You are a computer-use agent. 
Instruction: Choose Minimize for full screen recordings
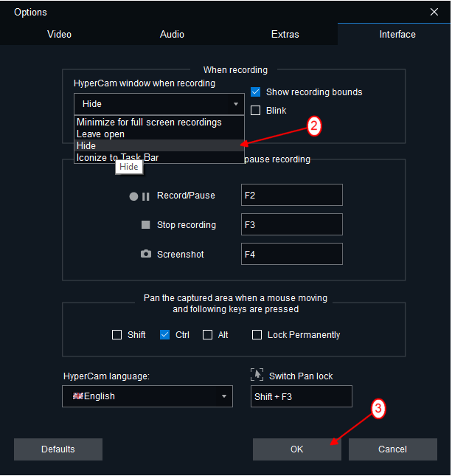click(x=159, y=122)
